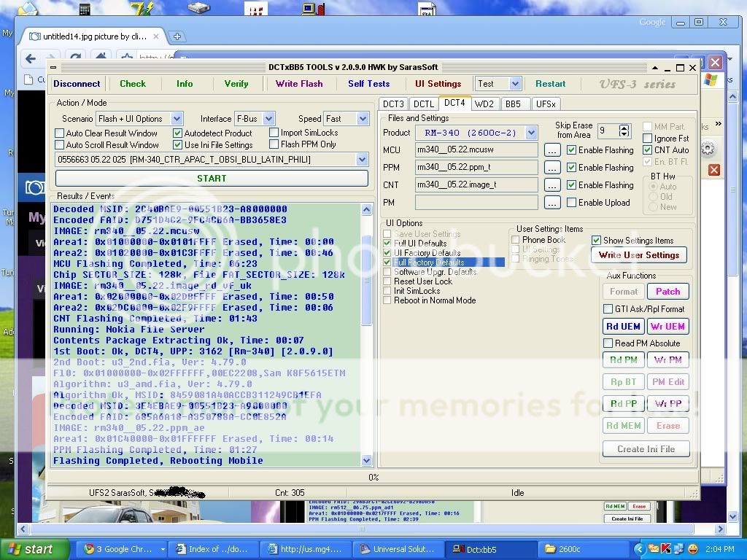Adjust Skip Erase from Area stepper

click(x=624, y=131)
